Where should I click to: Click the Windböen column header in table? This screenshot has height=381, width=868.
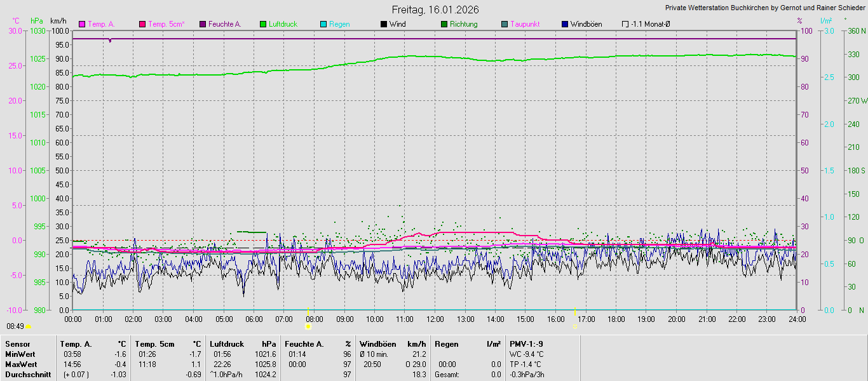pos(378,344)
